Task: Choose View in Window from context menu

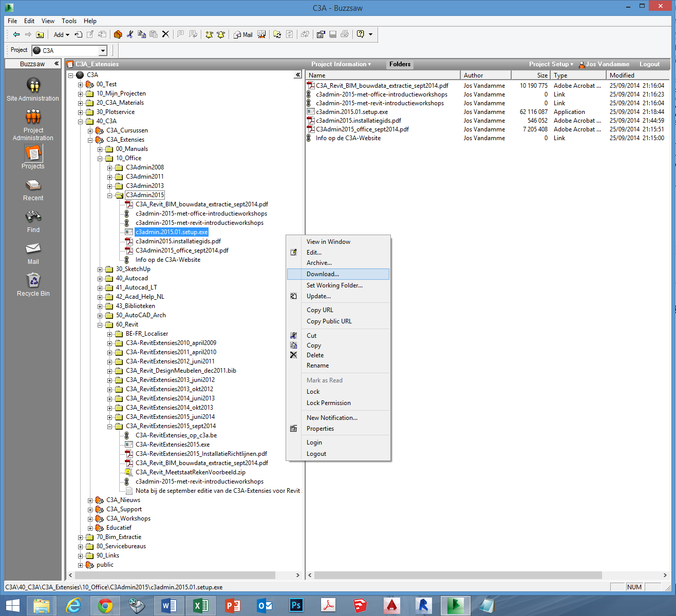Action: coord(339,242)
